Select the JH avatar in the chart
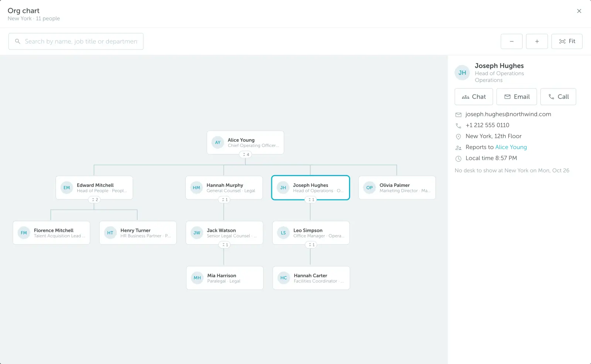 point(283,188)
